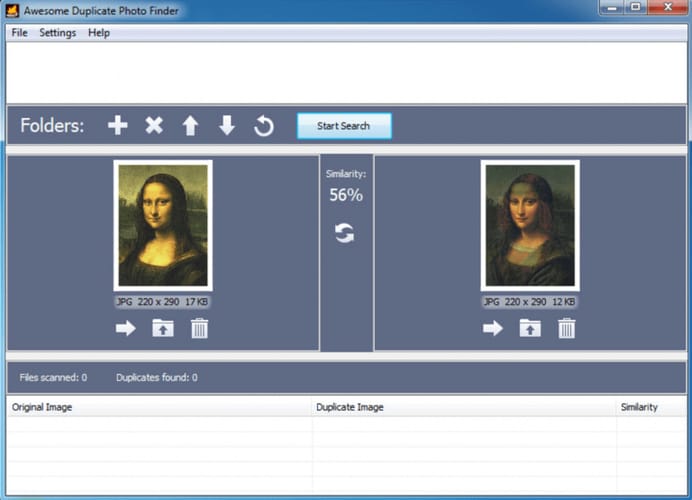Click the Original Image column header

pyautogui.click(x=42, y=407)
